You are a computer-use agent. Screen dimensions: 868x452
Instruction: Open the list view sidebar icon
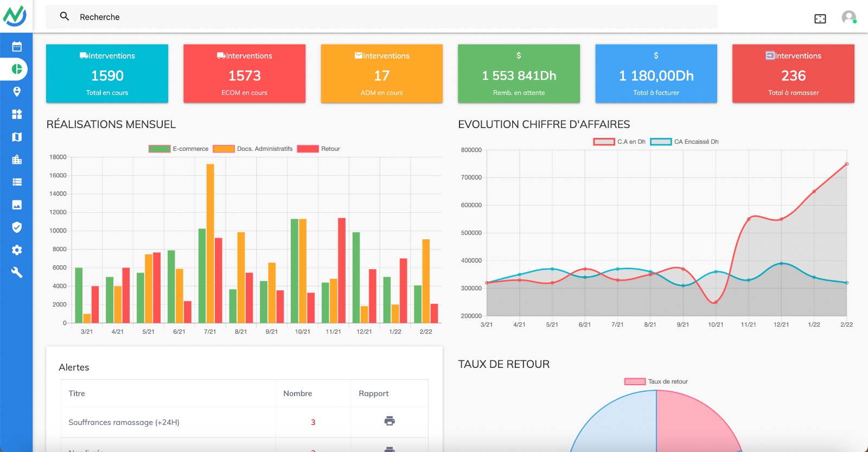[17, 182]
